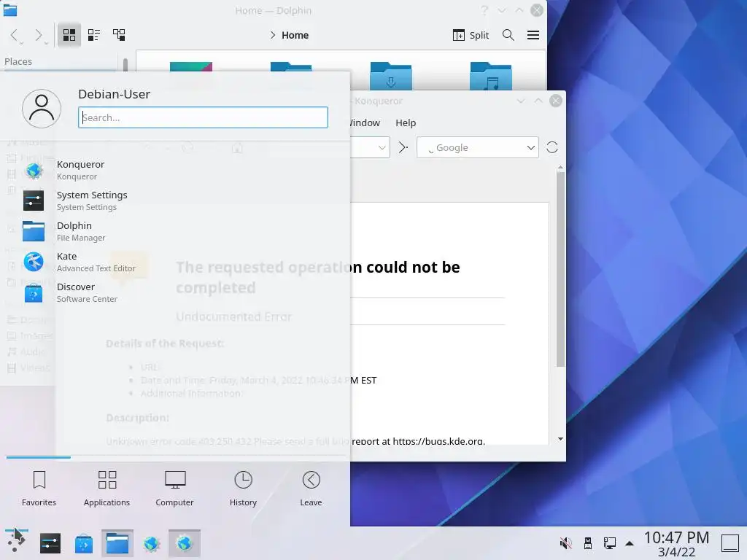Switch Dolphin to Icons view mode

(69, 35)
